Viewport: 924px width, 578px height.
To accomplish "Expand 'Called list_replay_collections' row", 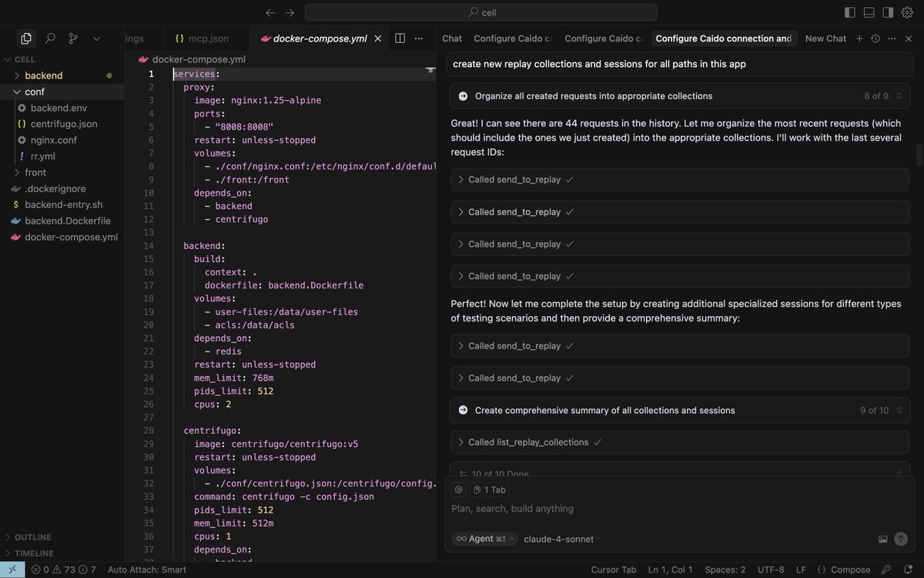I will click(679, 442).
